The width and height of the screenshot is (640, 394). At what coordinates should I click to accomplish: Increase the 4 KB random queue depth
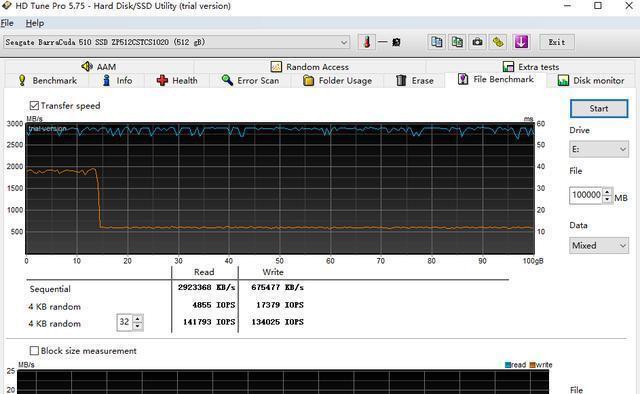138,319
